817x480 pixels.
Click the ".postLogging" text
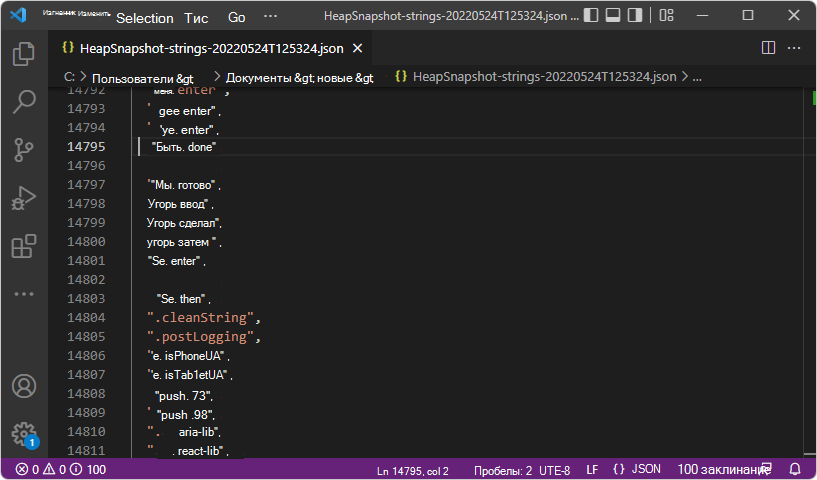[x=200, y=337]
